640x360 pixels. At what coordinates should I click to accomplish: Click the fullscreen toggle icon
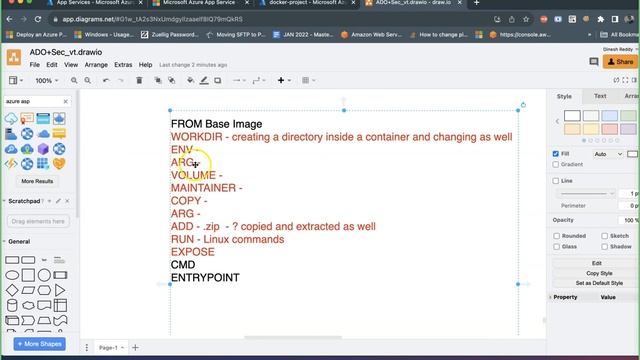tap(625, 80)
